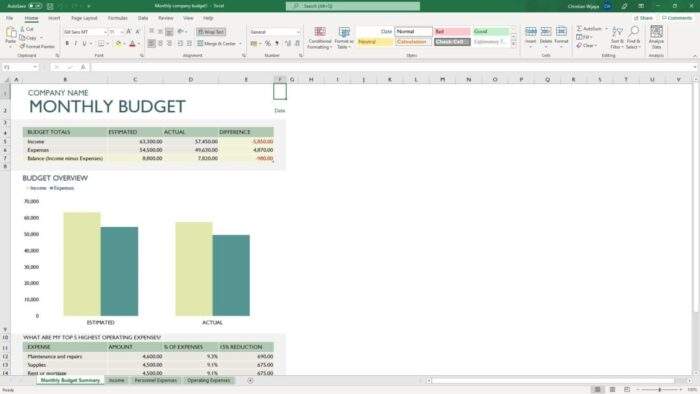The width and height of the screenshot is (700, 394).
Task: Switch to Page Layout view in status bar
Action: tap(612, 390)
